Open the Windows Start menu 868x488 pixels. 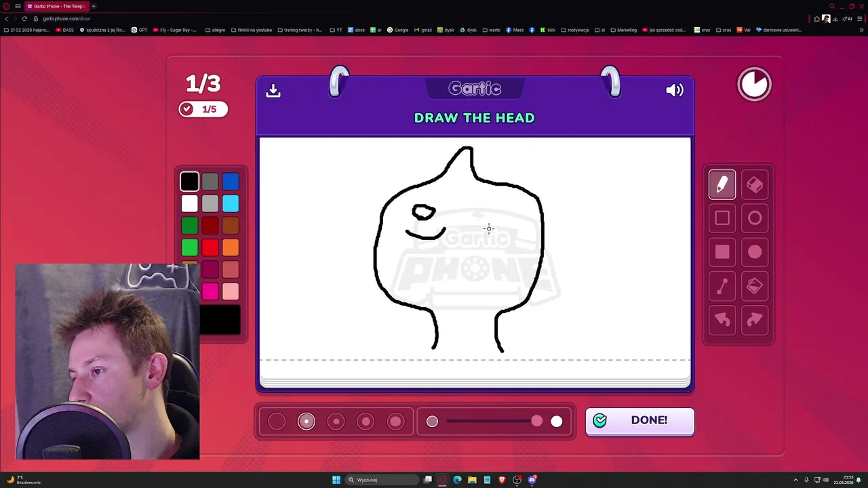[336, 480]
